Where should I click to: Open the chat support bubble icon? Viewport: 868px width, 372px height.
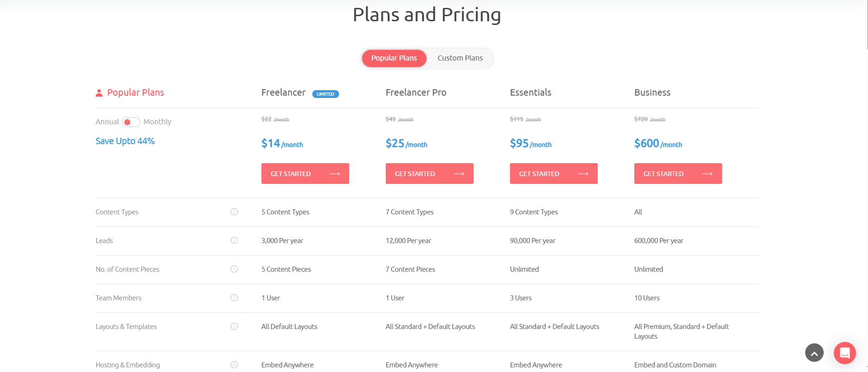tap(844, 353)
